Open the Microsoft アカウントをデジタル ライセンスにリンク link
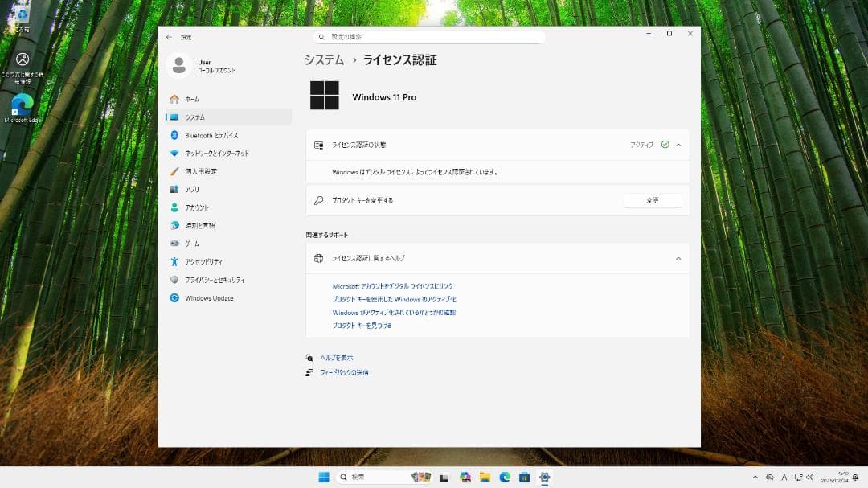Viewport: 868px width, 488px height. coord(392,286)
